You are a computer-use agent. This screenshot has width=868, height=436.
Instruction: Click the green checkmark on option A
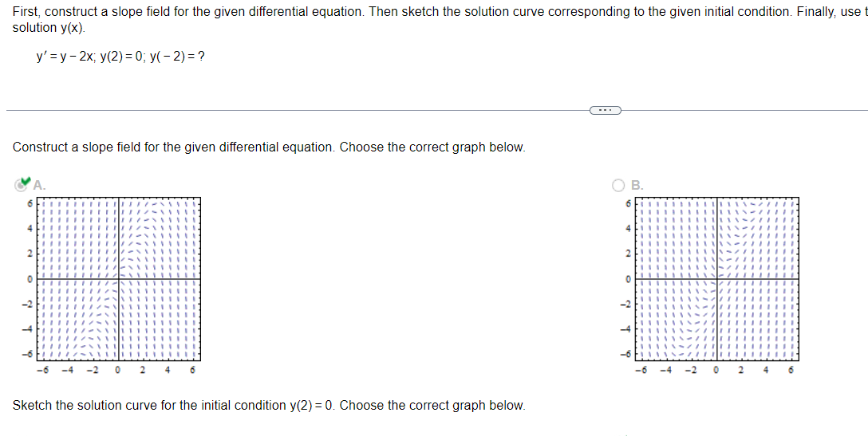click(x=25, y=182)
